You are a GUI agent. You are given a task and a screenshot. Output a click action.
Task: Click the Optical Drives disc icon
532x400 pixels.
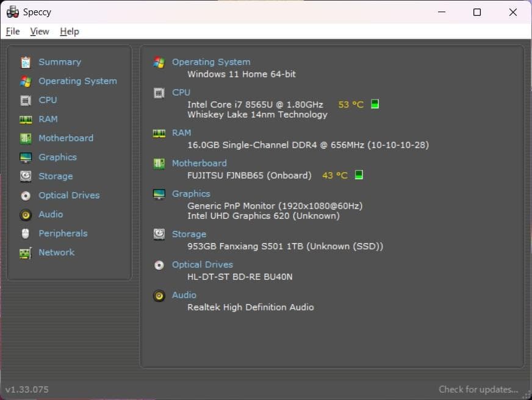pos(24,195)
